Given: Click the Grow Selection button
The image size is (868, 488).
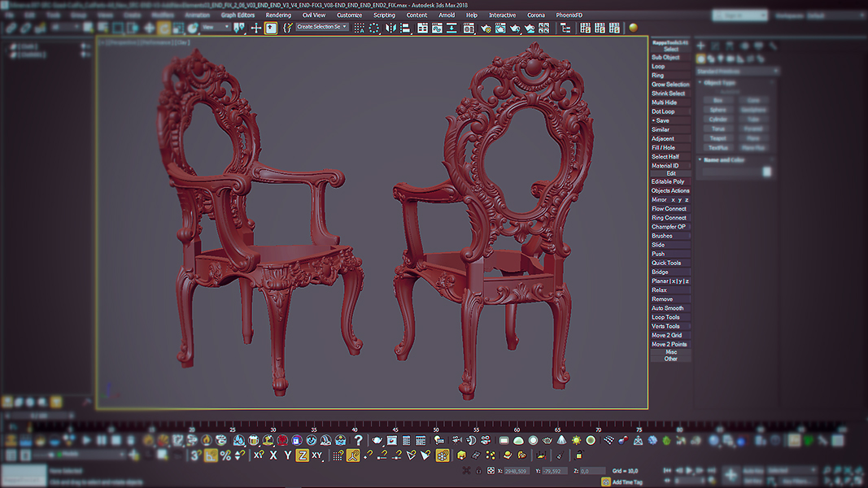Looking at the screenshot, I should 670,85.
